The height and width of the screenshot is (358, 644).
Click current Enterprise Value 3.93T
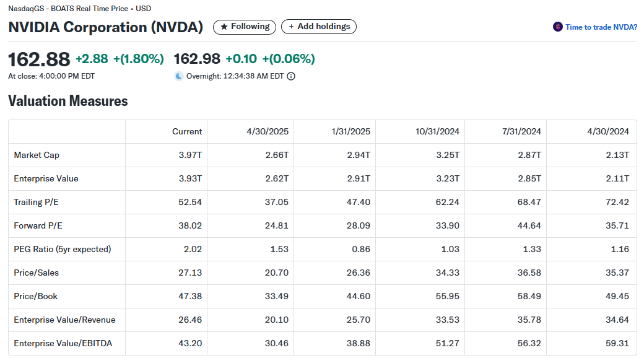(x=190, y=178)
